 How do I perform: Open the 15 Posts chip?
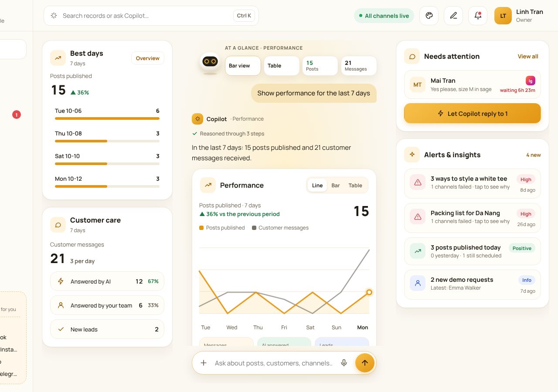[320, 66]
